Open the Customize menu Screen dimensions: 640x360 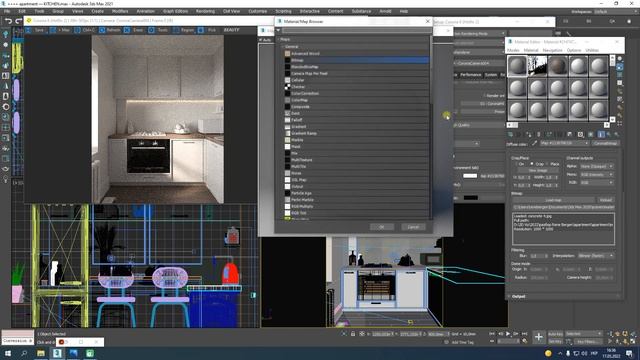tap(258, 11)
